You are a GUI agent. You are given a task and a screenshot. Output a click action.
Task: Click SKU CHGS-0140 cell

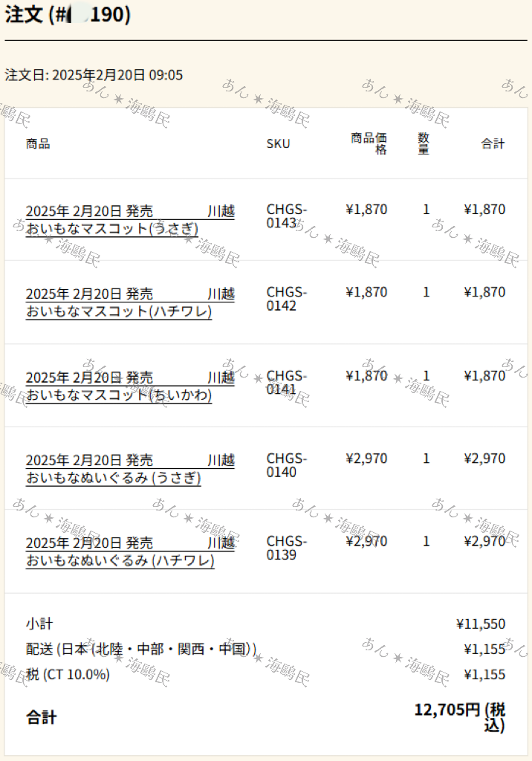click(286, 465)
